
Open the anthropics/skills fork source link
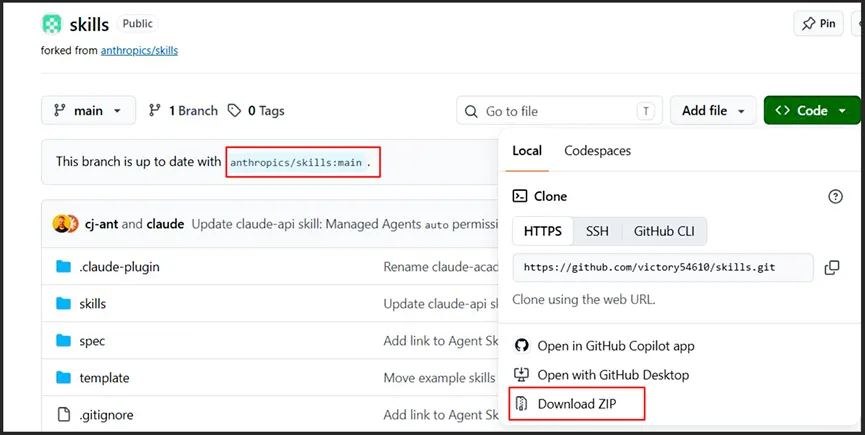(139, 51)
